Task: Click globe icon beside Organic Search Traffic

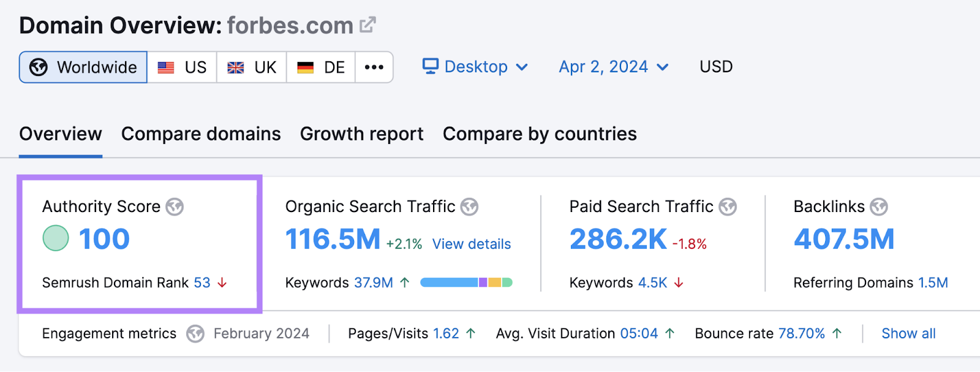Action: tap(469, 207)
